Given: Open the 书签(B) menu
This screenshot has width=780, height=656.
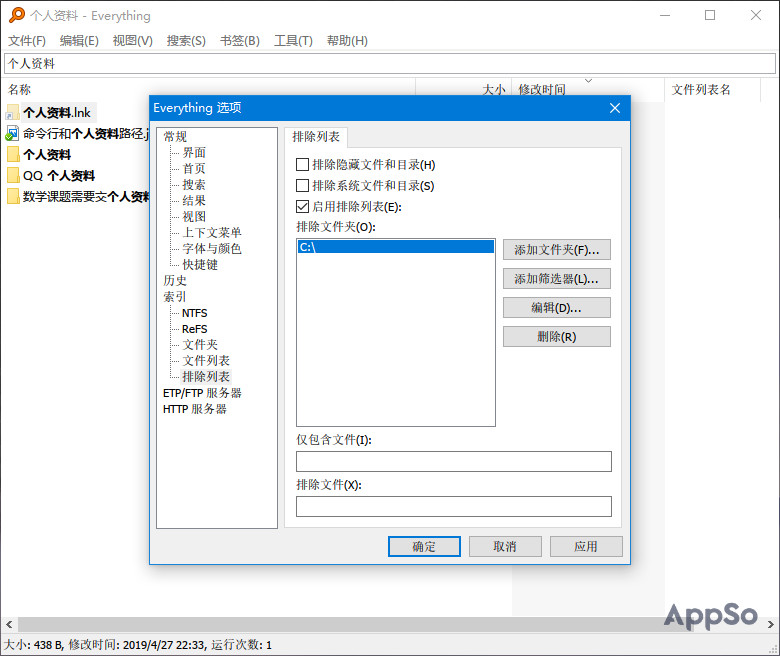Looking at the screenshot, I should [x=240, y=40].
